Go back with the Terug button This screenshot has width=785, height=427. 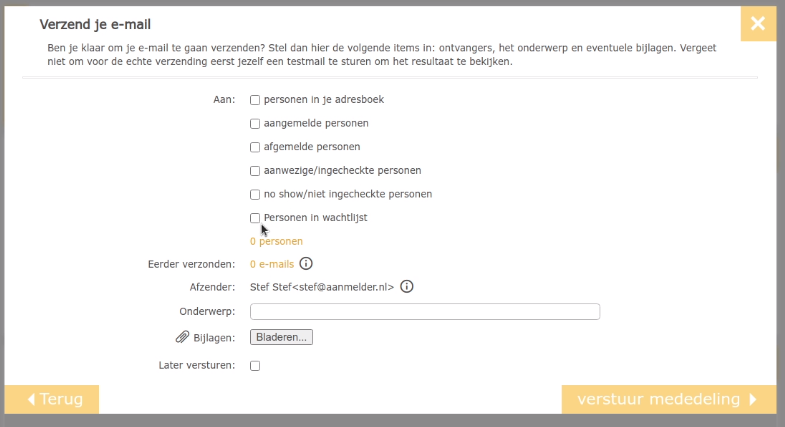52,399
